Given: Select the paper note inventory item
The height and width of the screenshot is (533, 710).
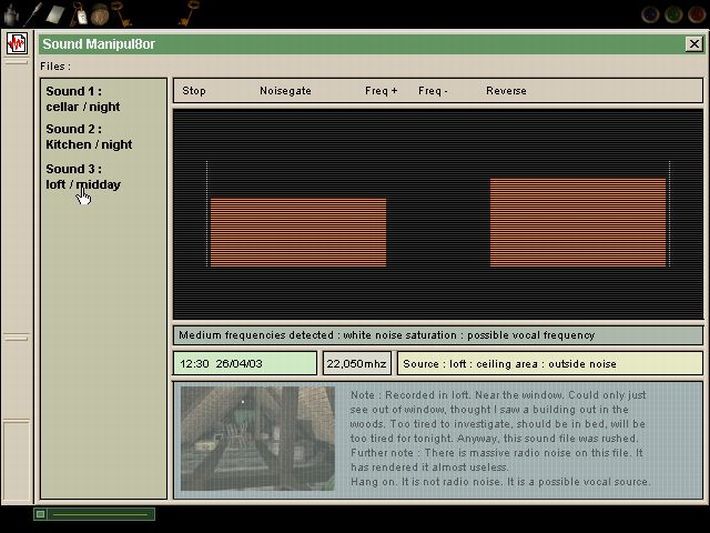Looking at the screenshot, I should [x=56, y=13].
